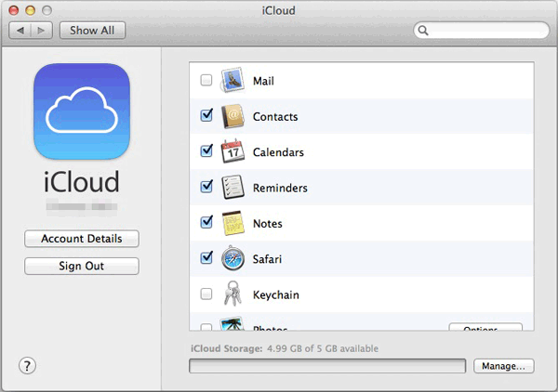Screen dimensions: 558x392
Task: Click the Mail app icon
Action: (232, 80)
